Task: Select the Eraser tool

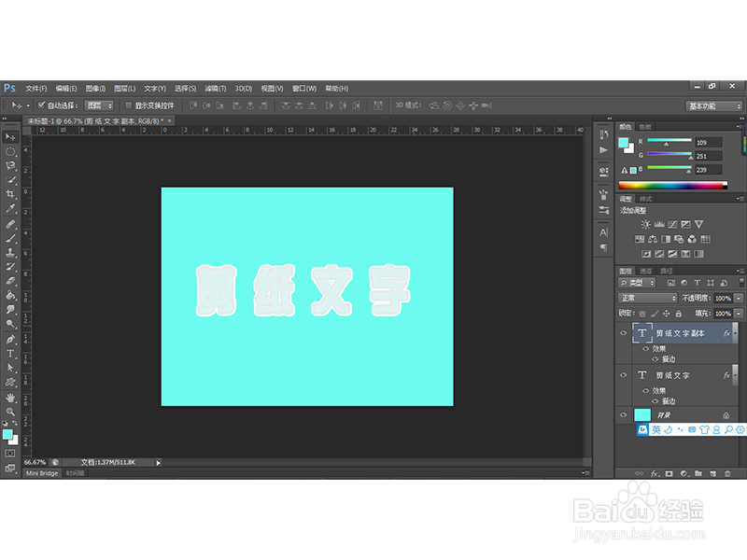Action: tap(10, 281)
